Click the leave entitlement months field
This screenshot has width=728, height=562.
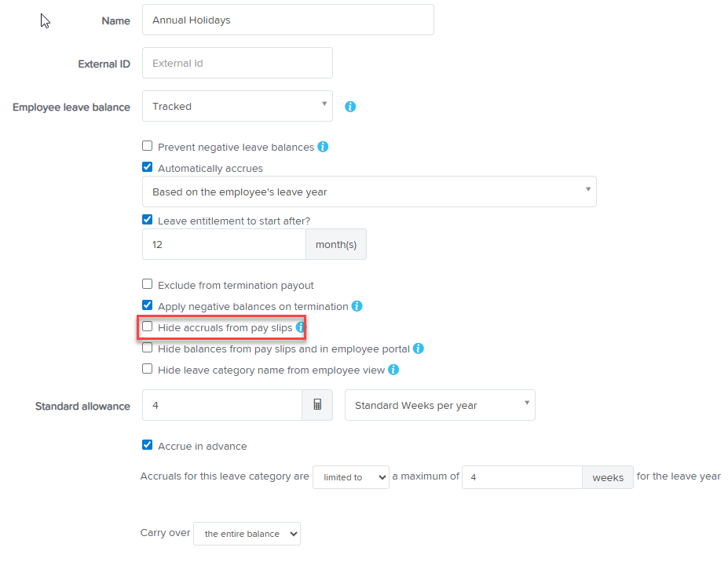tap(224, 245)
